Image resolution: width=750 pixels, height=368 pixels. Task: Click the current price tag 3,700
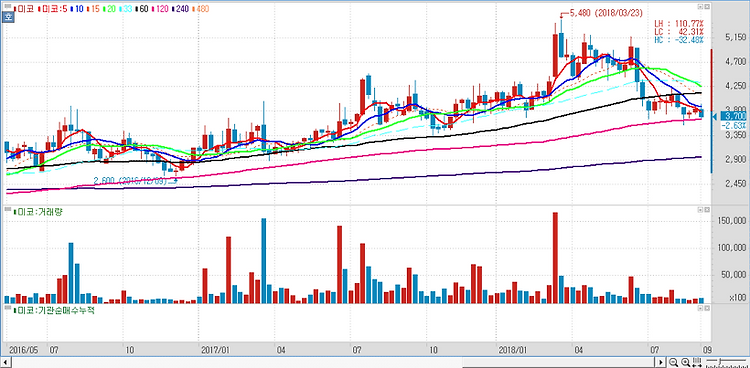733,116
